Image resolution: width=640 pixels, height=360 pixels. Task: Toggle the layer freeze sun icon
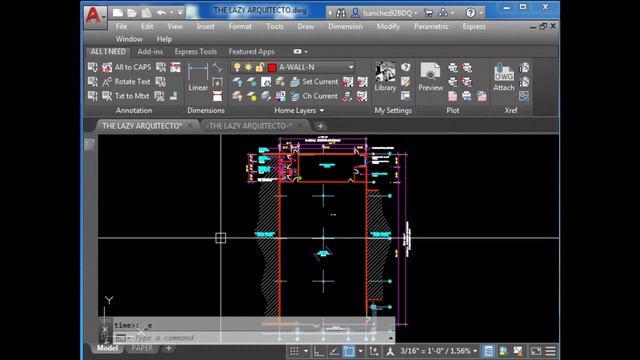tap(248, 67)
